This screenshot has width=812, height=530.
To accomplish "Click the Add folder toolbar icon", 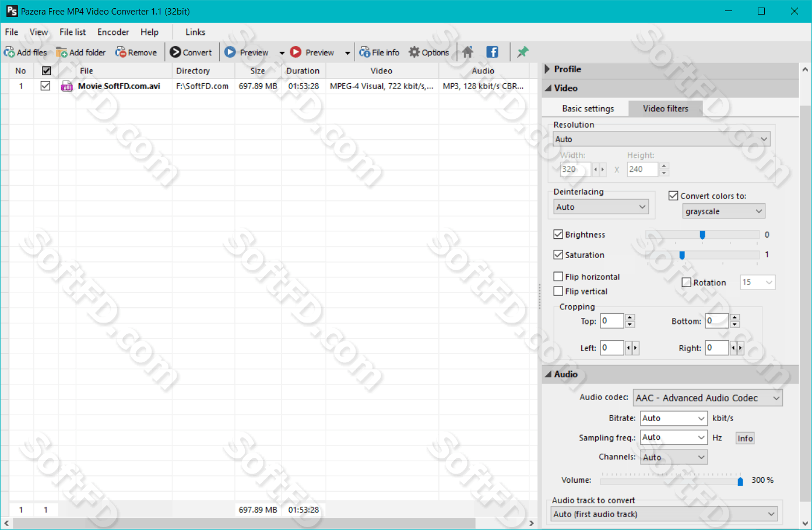I will (x=61, y=52).
